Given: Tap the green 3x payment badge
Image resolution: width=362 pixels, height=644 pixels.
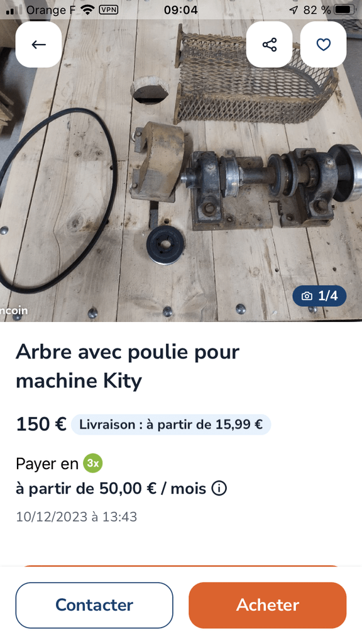Looking at the screenshot, I should point(93,464).
